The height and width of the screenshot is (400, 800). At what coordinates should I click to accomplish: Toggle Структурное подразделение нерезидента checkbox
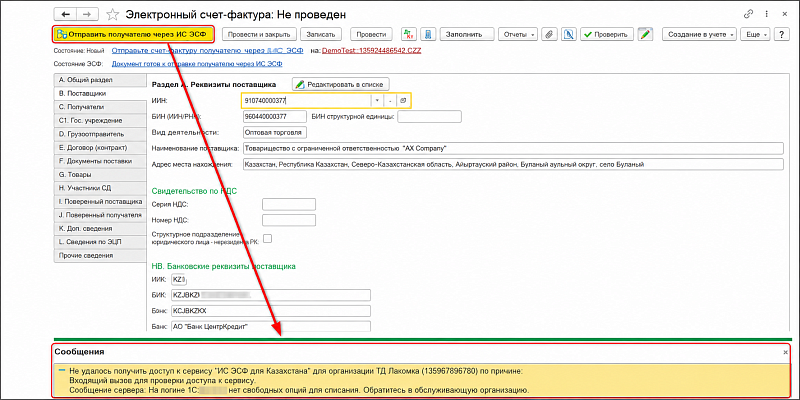click(x=267, y=238)
